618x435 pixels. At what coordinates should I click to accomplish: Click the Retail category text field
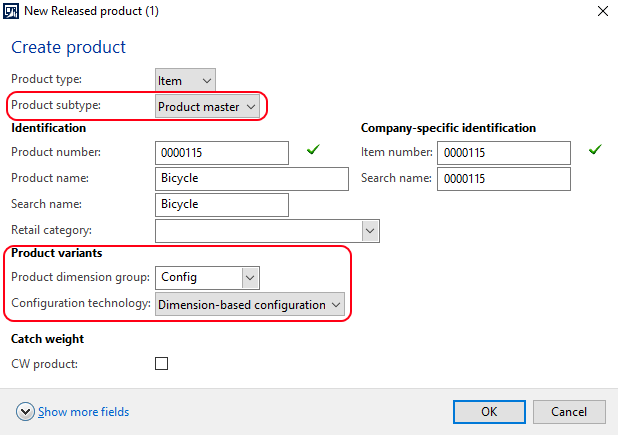[259, 231]
